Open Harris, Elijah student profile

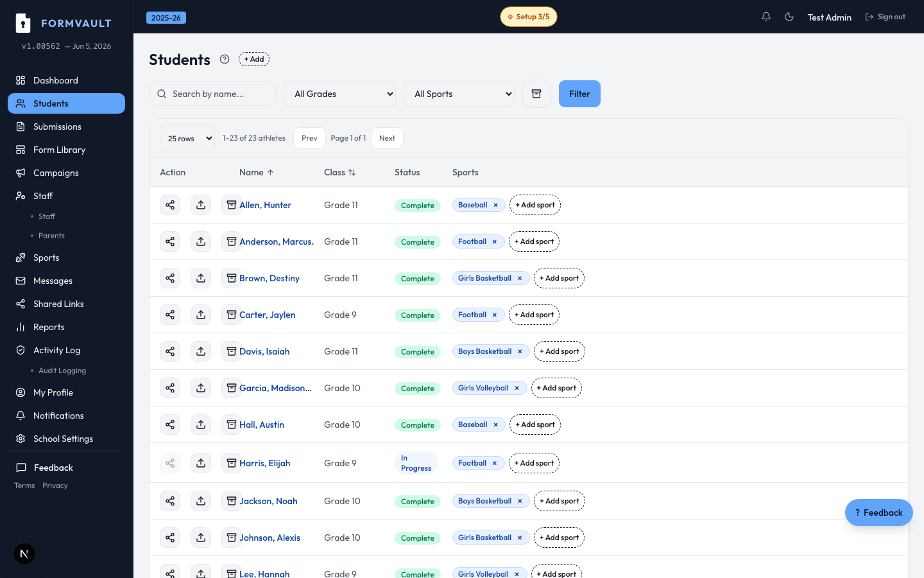pyautogui.click(x=264, y=463)
